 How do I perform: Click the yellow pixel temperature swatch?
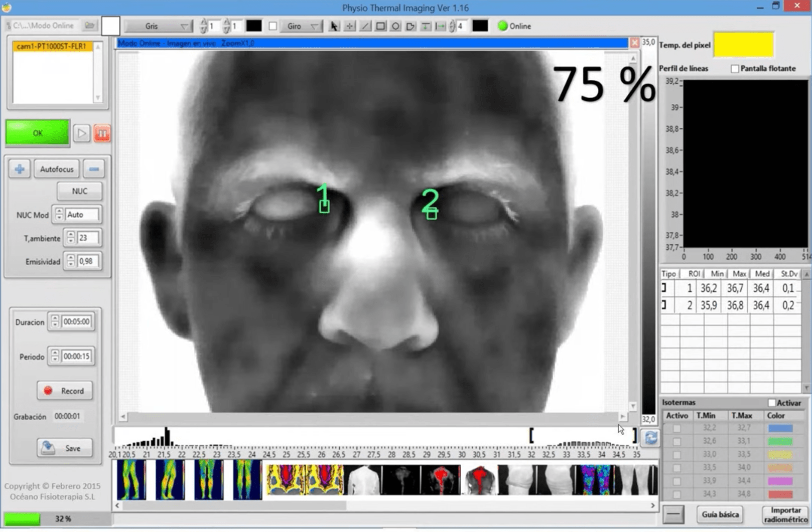pyautogui.click(x=744, y=45)
